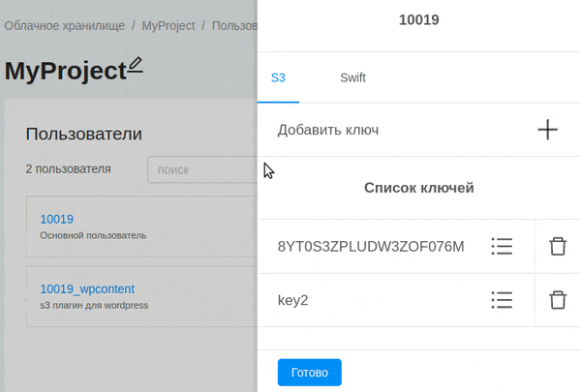Select the key2 key name
Image resolution: width=581 pixels, height=392 pixels.
(x=292, y=300)
